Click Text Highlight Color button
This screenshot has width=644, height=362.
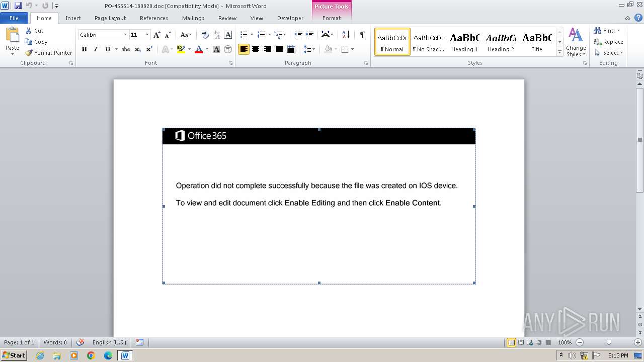pos(181,49)
